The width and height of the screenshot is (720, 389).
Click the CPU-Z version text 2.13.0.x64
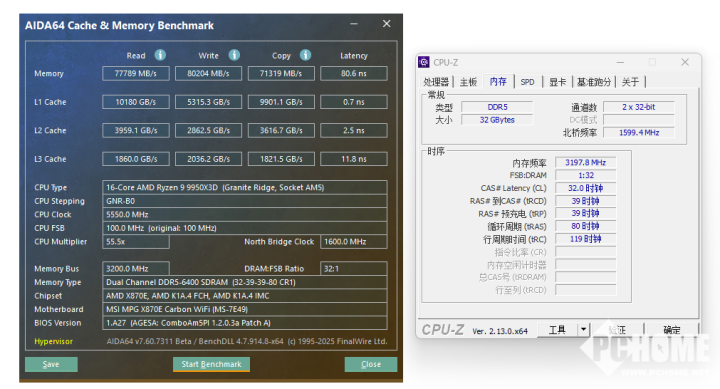[x=500, y=331]
